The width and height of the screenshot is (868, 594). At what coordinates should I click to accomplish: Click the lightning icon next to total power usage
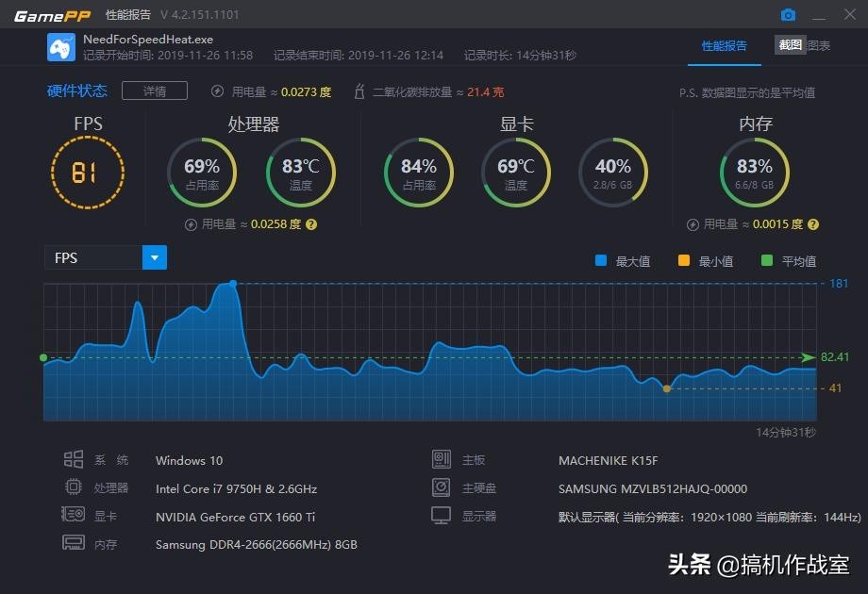coord(217,91)
